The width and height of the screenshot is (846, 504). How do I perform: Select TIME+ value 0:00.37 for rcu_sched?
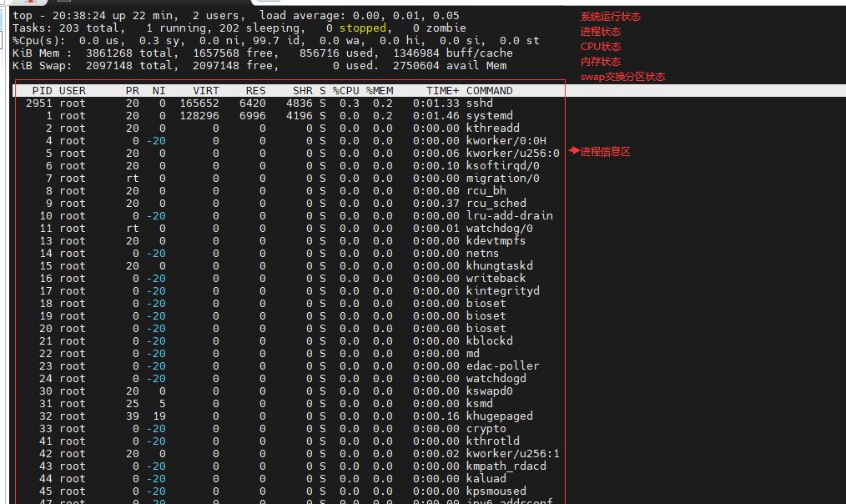tap(436, 203)
